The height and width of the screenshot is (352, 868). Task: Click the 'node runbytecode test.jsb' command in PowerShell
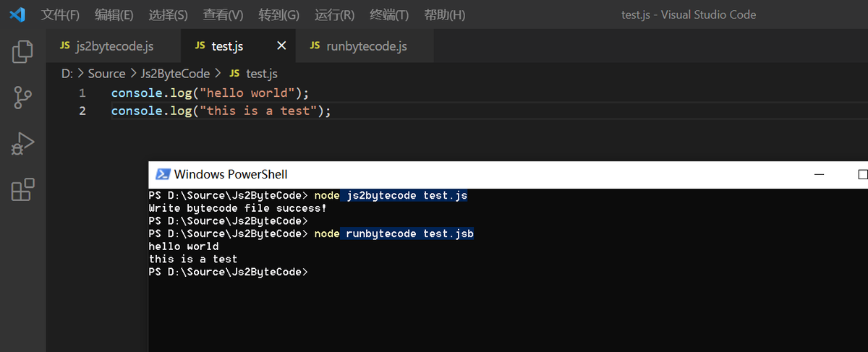(x=393, y=234)
